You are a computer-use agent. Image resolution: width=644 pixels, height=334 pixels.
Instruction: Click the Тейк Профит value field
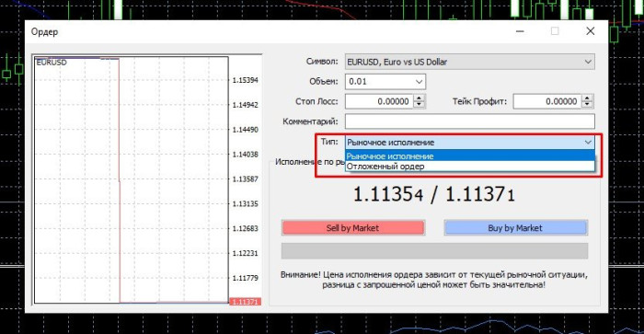547,101
